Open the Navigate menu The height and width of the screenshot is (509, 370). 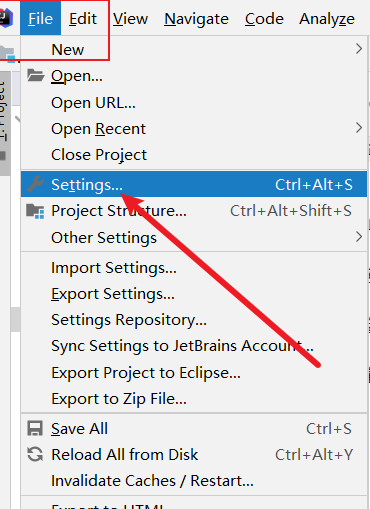pyautogui.click(x=197, y=19)
